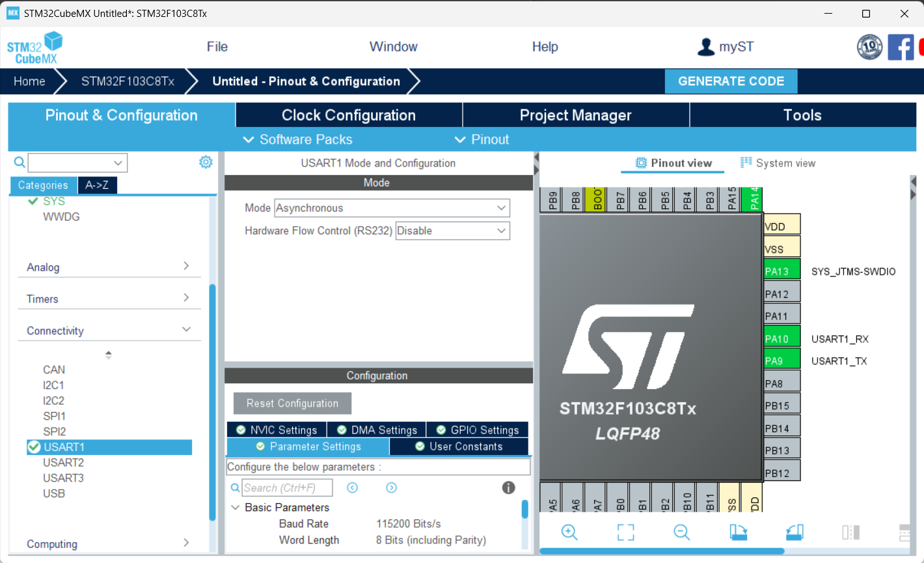Switch to Clock Configuration tab
The image size is (924, 563).
click(349, 115)
